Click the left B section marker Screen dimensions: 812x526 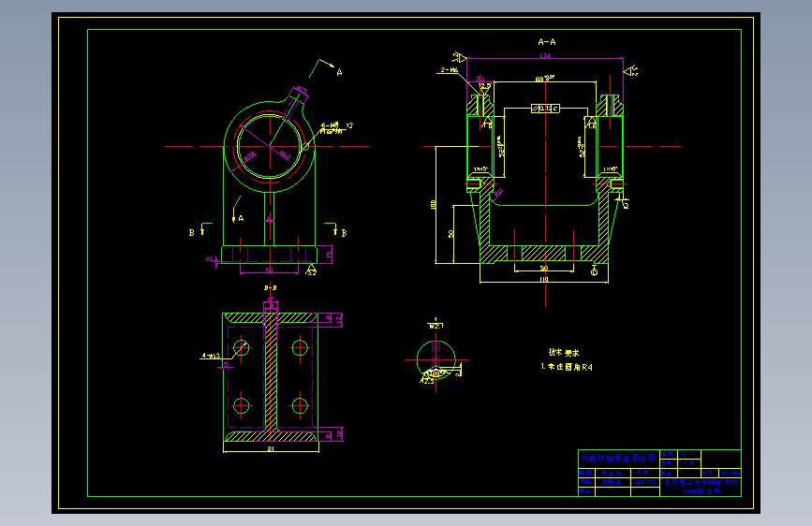tap(199, 230)
